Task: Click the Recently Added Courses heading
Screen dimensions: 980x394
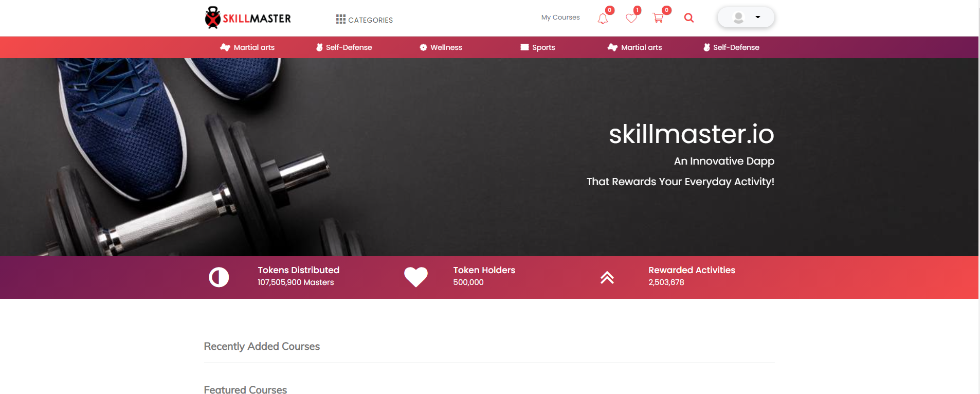Action: pos(262,346)
